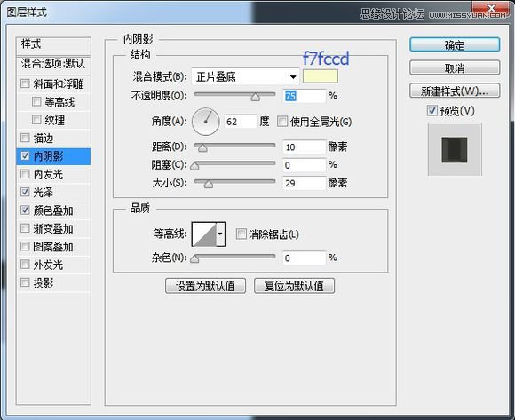Enable the 图案叠加 checkbox
Image resolution: width=515 pixels, height=420 pixels.
tap(25, 246)
